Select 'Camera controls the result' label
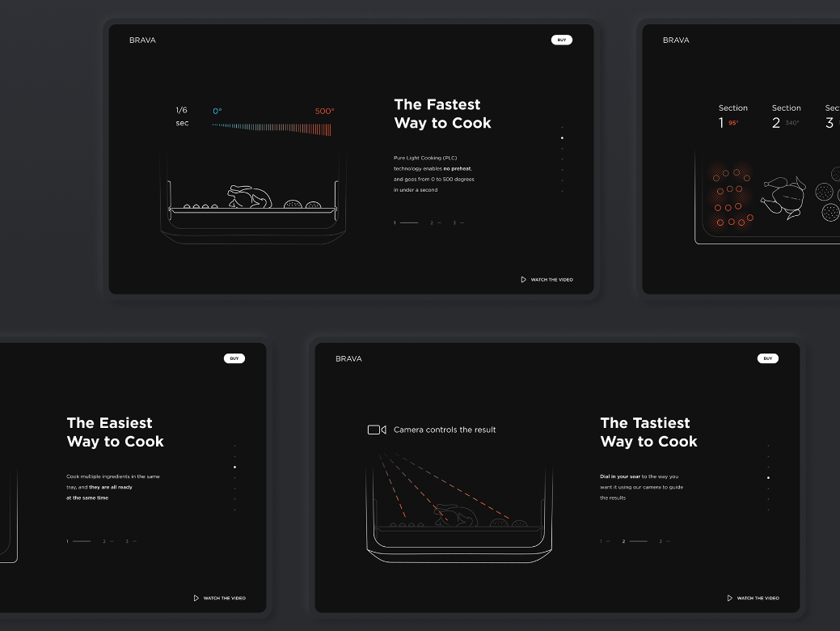Image resolution: width=840 pixels, height=631 pixels. [445, 430]
